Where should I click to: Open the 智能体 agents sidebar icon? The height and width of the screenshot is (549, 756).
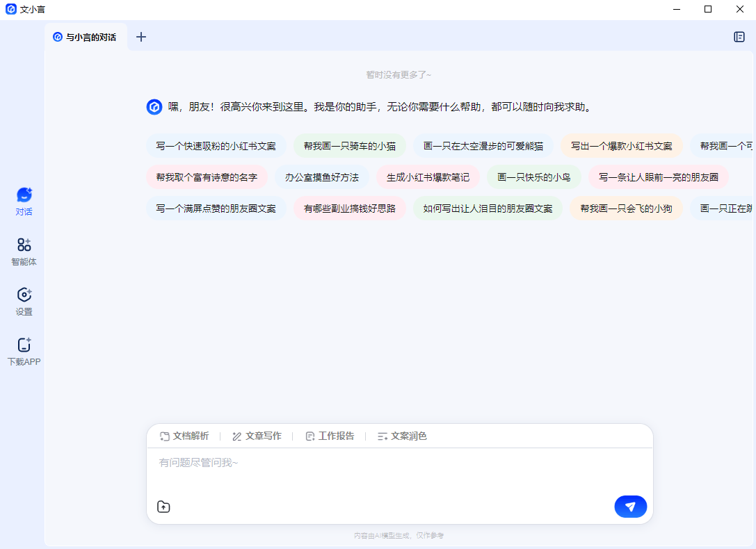click(x=24, y=251)
